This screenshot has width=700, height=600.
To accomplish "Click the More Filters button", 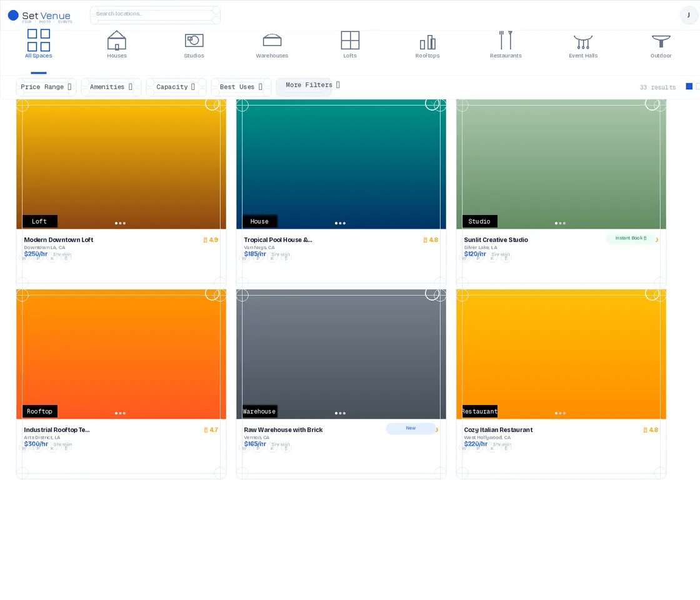I will coord(304,87).
